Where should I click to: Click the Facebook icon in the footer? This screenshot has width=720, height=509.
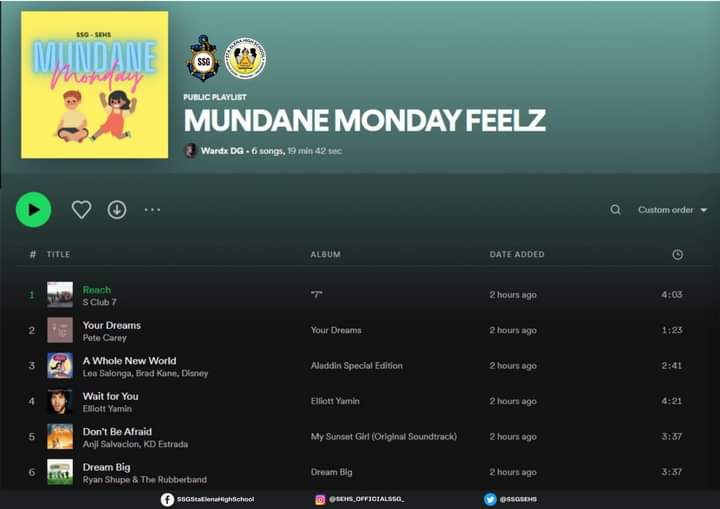pos(167,499)
